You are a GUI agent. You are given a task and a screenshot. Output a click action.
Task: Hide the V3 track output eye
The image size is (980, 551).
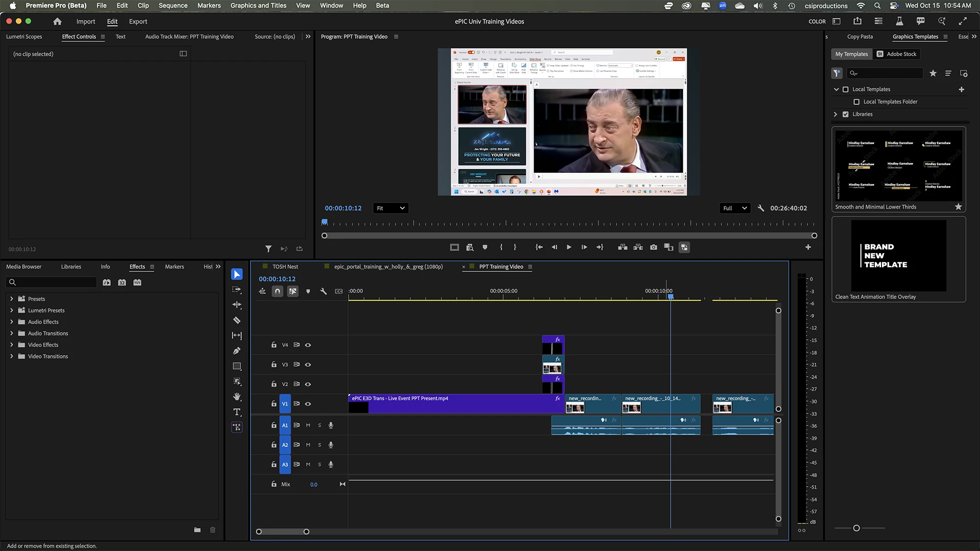pos(308,365)
